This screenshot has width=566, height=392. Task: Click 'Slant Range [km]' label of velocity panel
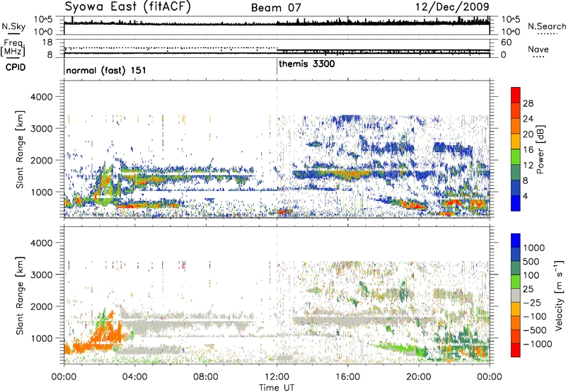click(x=20, y=295)
